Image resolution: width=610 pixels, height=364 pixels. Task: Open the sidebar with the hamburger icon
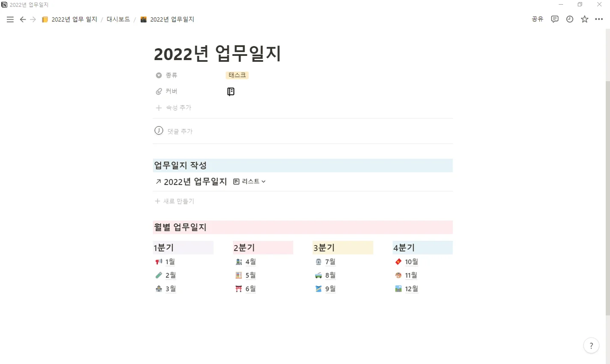10,19
